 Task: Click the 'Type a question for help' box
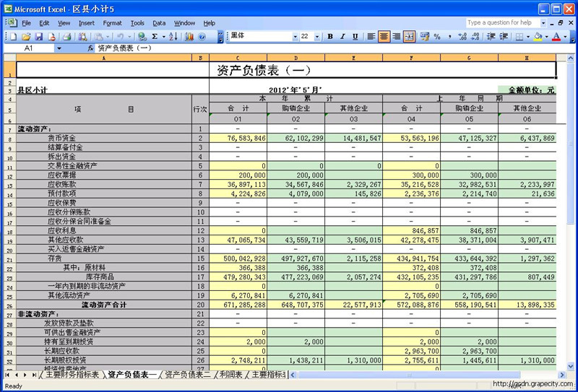point(503,22)
